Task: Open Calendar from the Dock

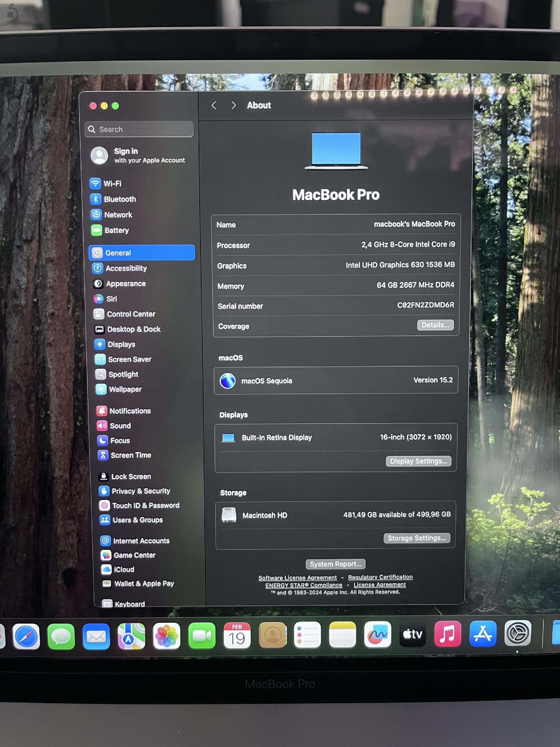Action: point(237,635)
